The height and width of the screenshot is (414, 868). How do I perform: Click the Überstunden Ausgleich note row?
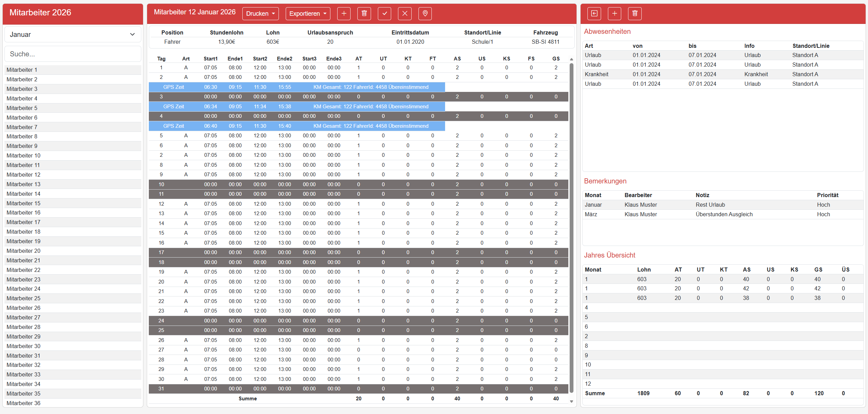[723, 214]
